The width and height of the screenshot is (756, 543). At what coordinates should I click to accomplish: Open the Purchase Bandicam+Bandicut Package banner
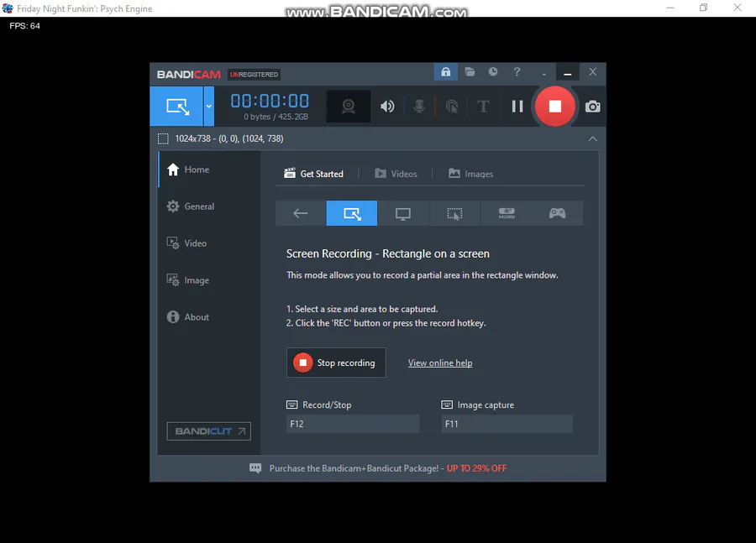click(x=378, y=468)
